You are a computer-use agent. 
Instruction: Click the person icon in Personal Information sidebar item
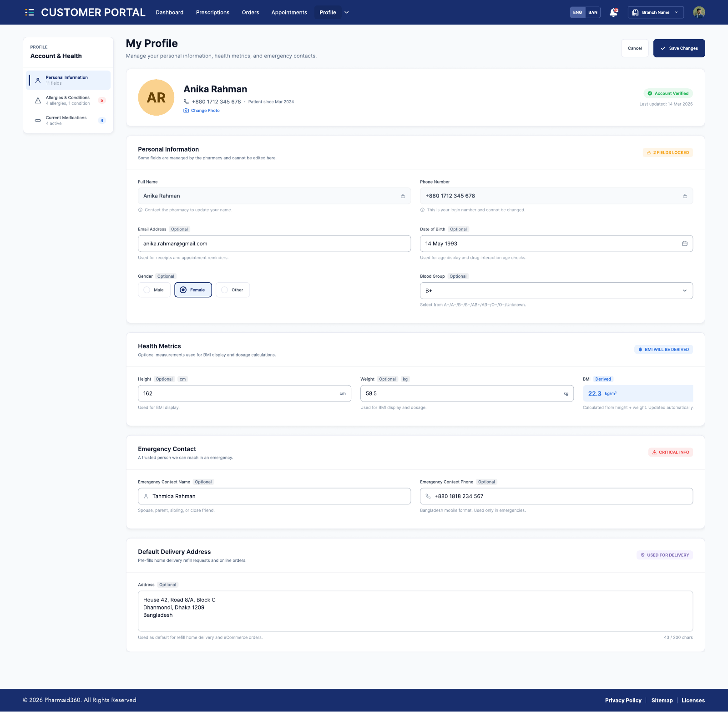[38, 80]
